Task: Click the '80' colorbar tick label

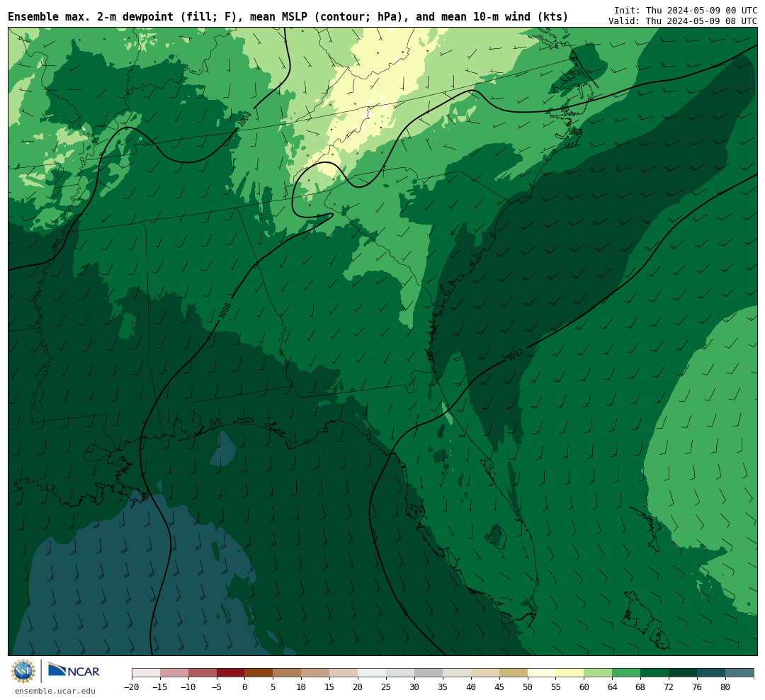Action: (x=725, y=687)
